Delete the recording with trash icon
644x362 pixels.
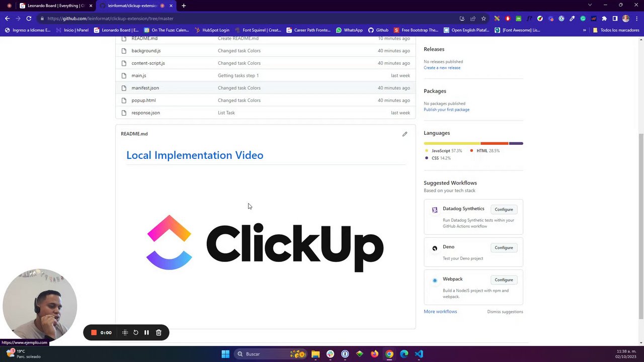[x=158, y=332]
